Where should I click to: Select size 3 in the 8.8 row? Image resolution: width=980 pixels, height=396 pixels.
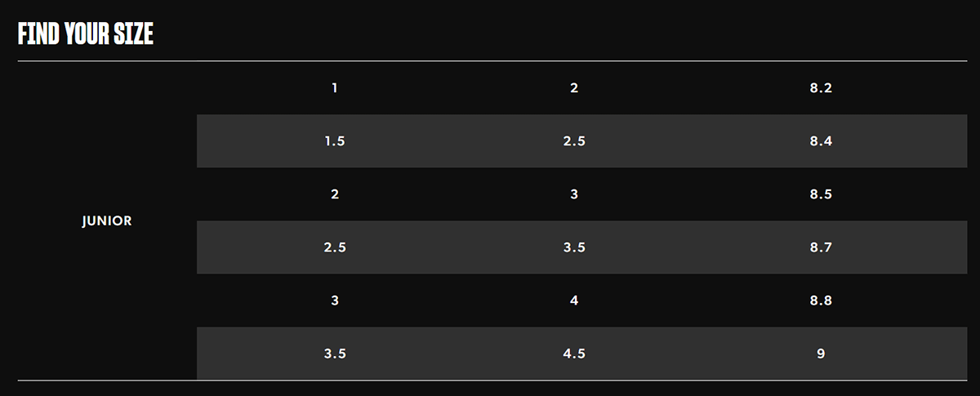coord(335,300)
